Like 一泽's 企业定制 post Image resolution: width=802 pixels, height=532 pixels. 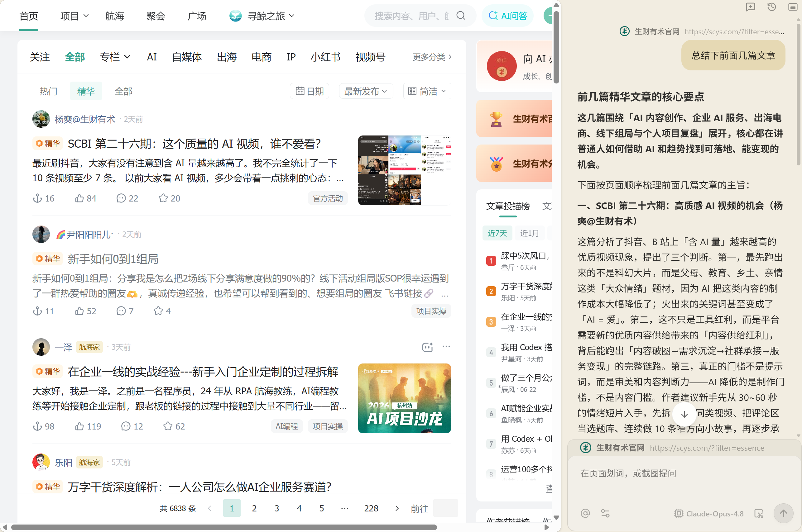[x=79, y=426]
